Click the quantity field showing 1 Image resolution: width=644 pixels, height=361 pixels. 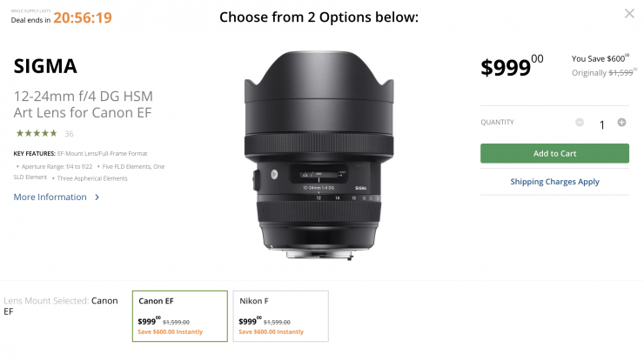(x=601, y=124)
